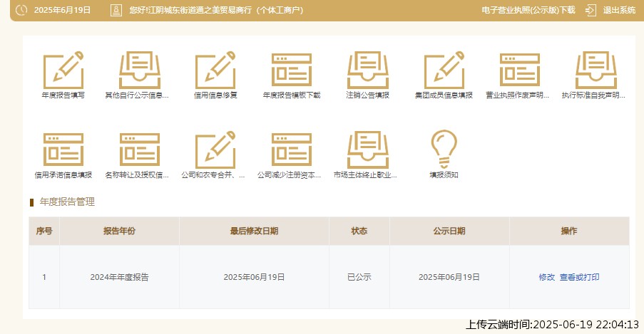Click the logout arrow icon
The width and height of the screenshot is (644, 334).
pyautogui.click(x=591, y=10)
